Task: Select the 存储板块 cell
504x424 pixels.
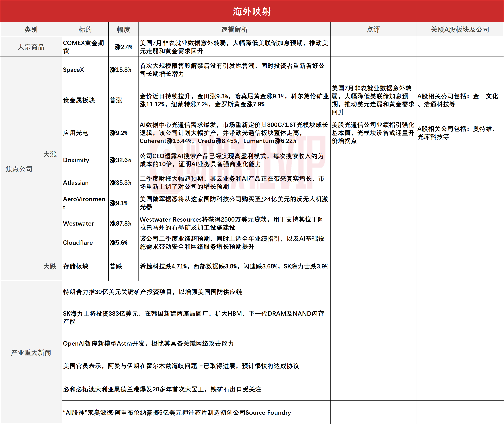Action: tap(85, 266)
